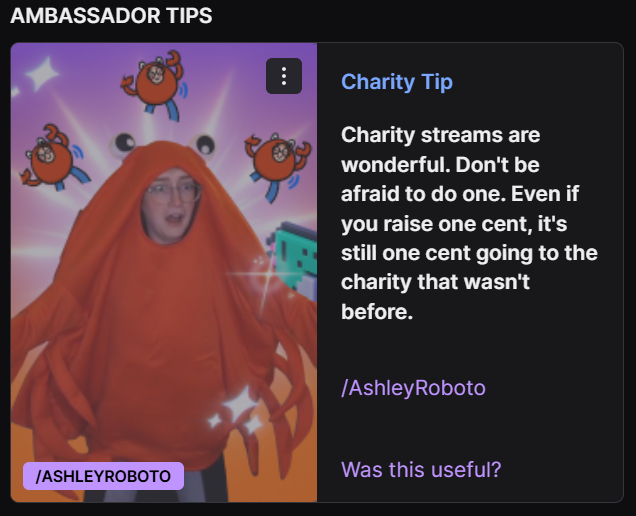Click the right crab emote sticker

[x=277, y=165]
